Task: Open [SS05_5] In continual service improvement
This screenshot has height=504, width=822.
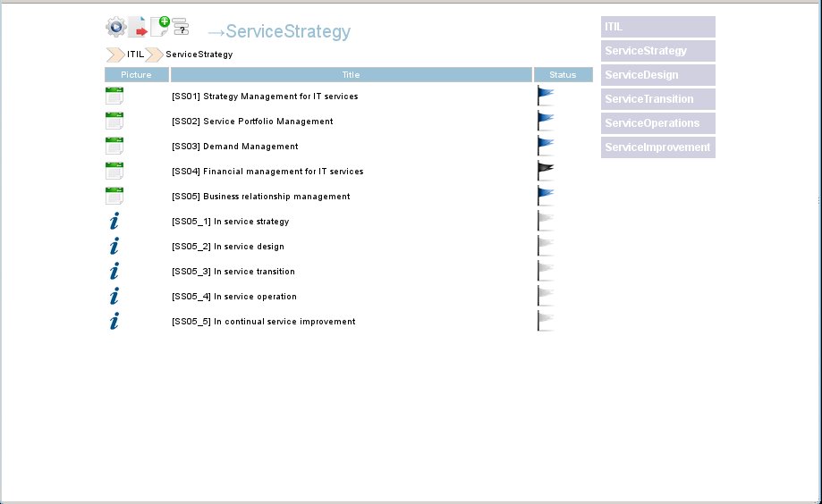Action: (x=263, y=322)
